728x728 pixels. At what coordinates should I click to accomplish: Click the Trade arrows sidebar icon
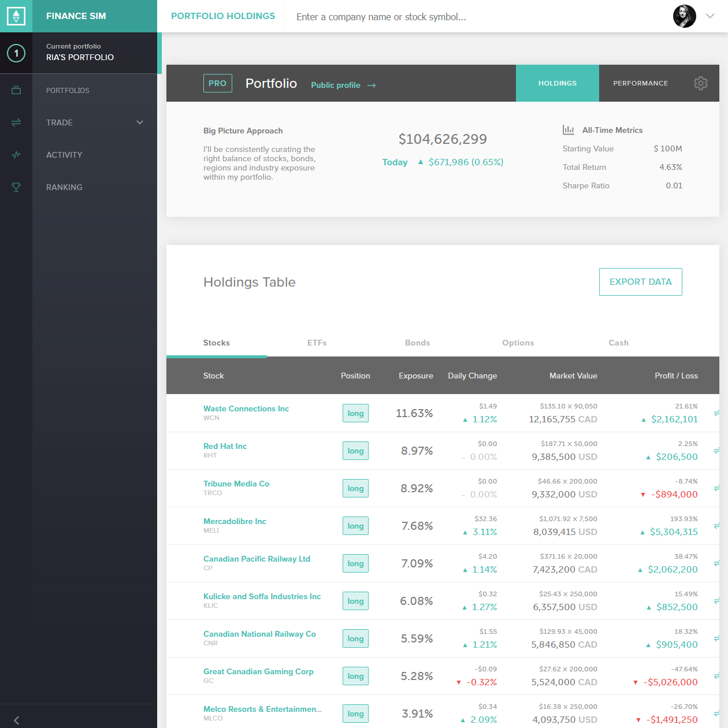click(x=16, y=122)
